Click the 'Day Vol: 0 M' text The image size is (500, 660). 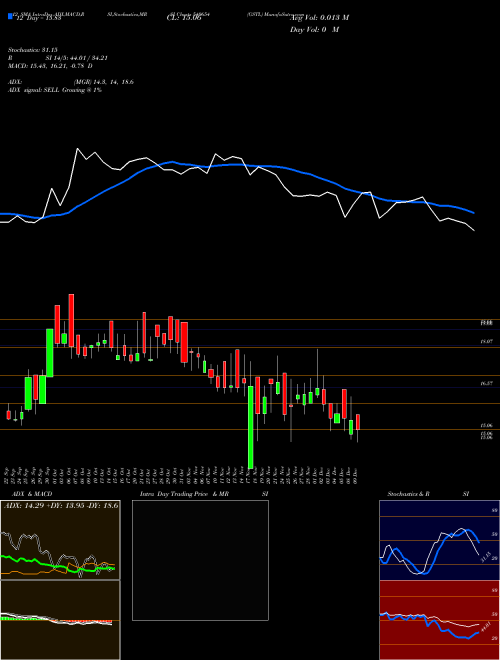(x=314, y=30)
